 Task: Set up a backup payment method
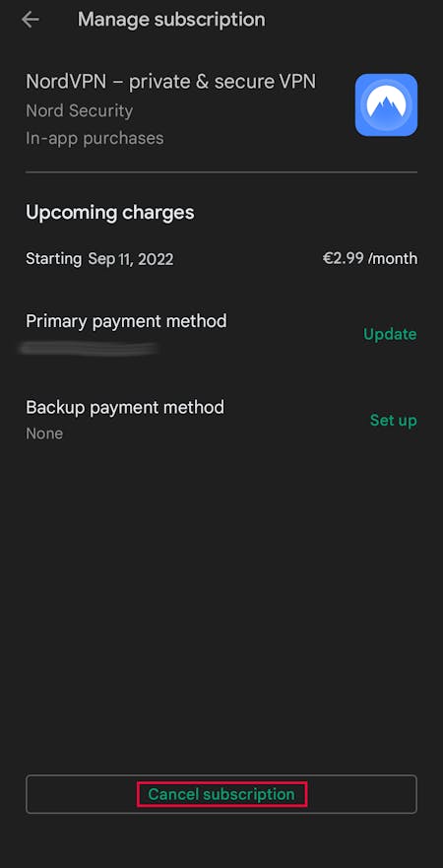coord(393,420)
